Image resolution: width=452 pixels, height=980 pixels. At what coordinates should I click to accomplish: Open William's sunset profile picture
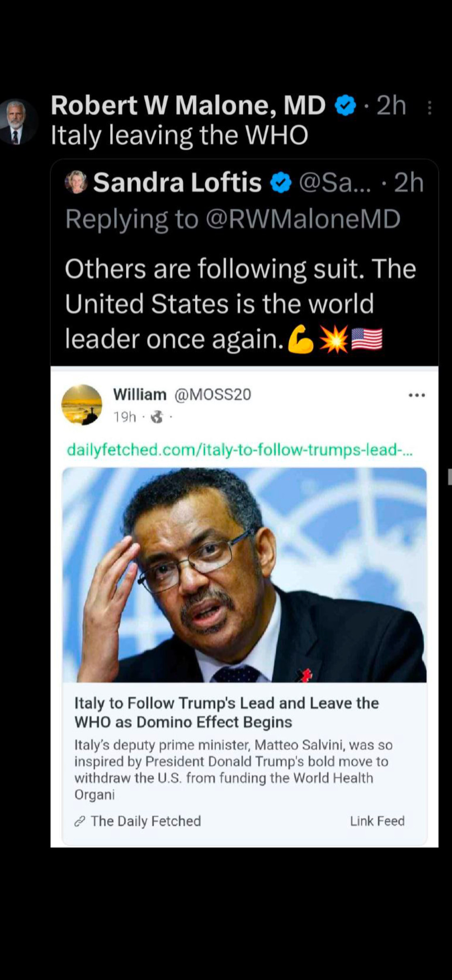point(82,404)
